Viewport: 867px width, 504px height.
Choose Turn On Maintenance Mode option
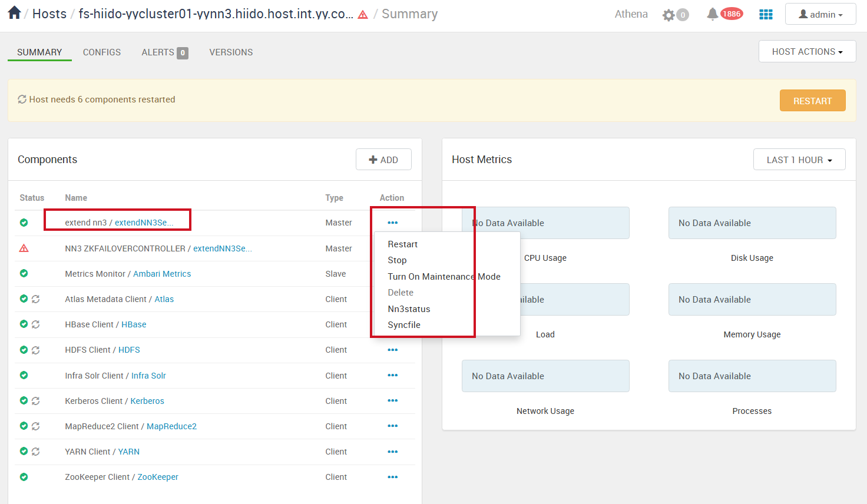444,277
